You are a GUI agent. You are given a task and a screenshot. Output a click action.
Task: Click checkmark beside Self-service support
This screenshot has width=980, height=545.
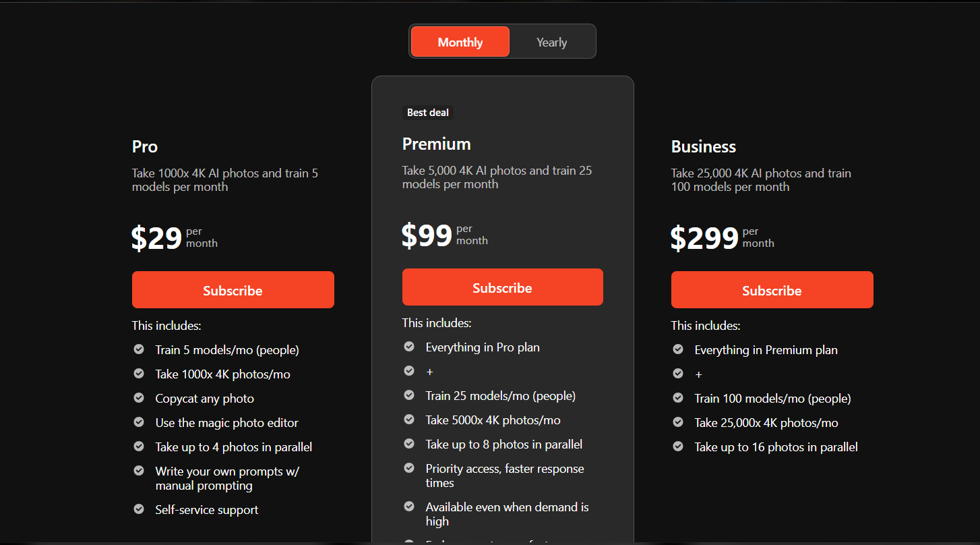(139, 509)
